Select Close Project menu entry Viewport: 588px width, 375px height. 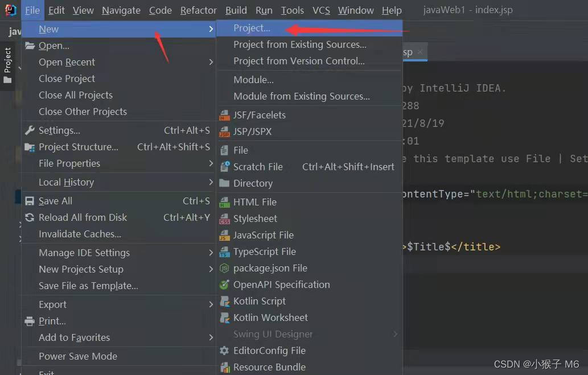118,79
